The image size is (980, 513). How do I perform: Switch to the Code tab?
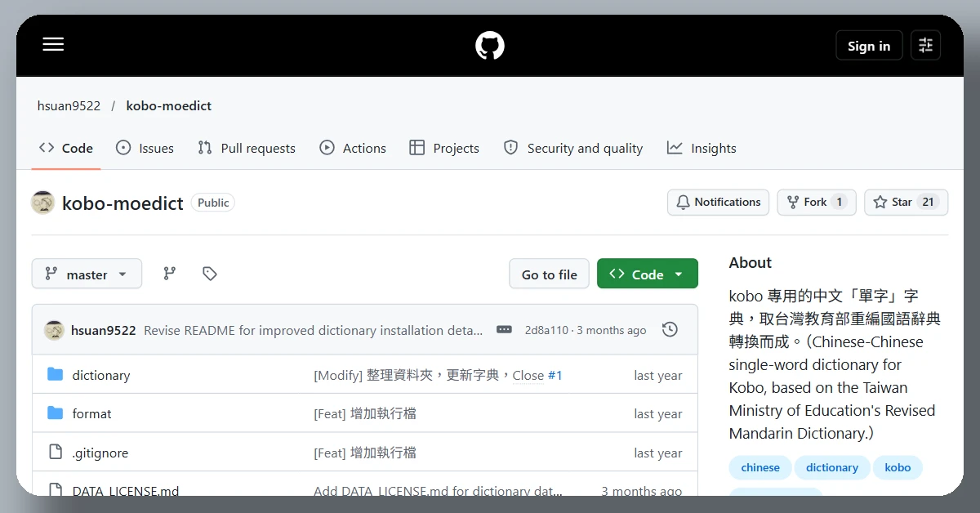click(66, 148)
